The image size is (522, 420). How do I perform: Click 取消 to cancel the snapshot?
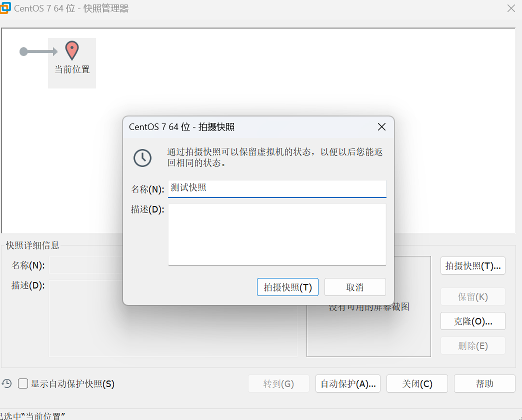coord(355,287)
